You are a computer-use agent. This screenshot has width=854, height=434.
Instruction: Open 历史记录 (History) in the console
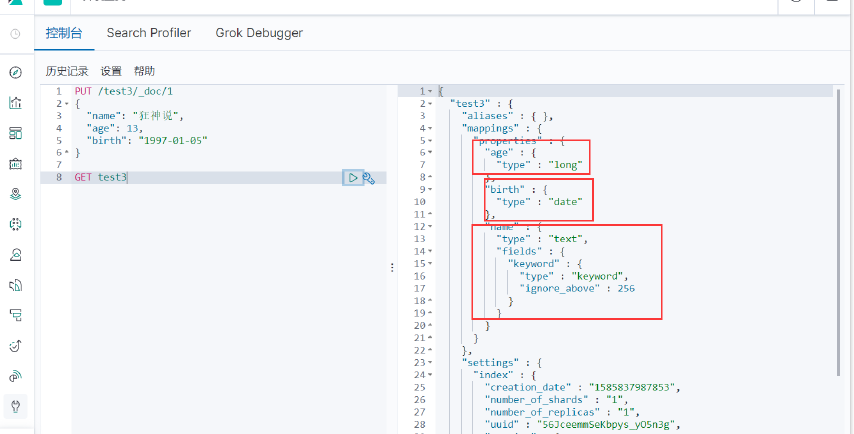[67, 71]
